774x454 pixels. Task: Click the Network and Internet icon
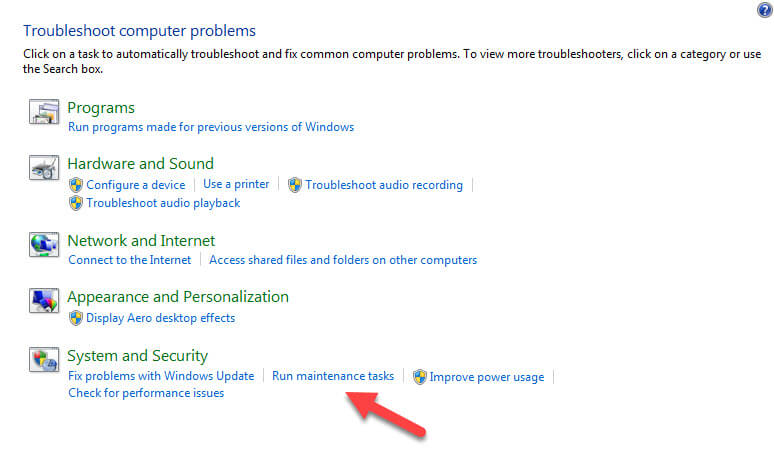click(x=45, y=245)
